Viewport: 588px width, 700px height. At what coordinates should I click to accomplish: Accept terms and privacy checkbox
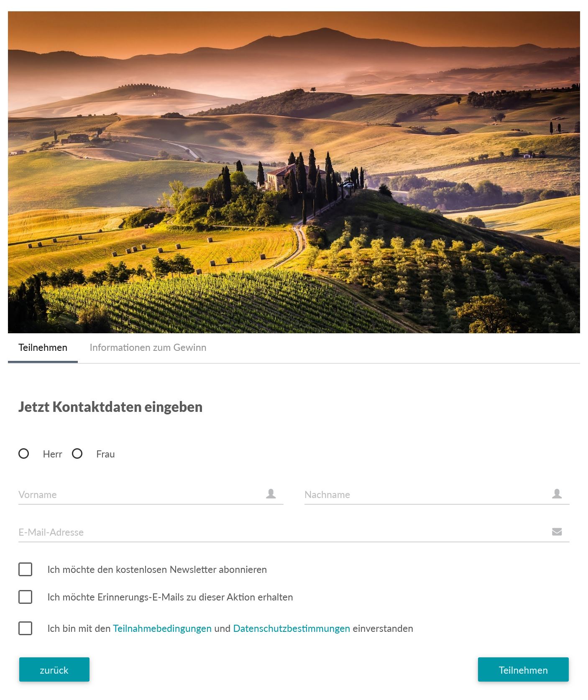pos(26,628)
